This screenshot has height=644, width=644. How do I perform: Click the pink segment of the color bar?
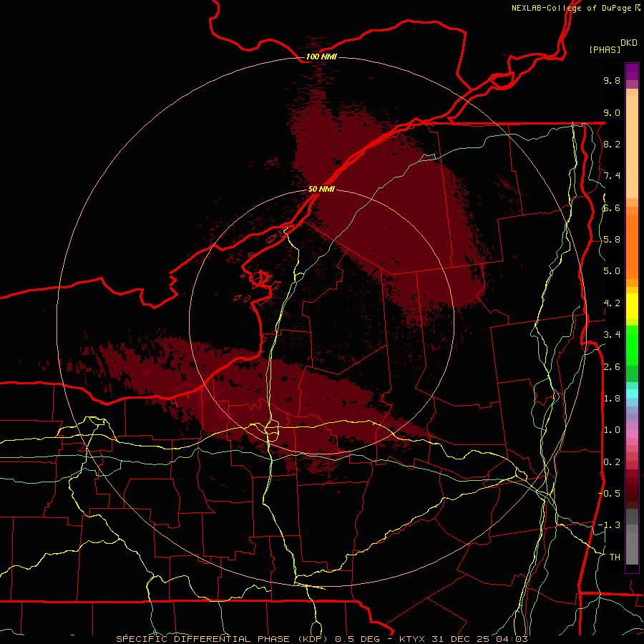[x=632, y=434]
